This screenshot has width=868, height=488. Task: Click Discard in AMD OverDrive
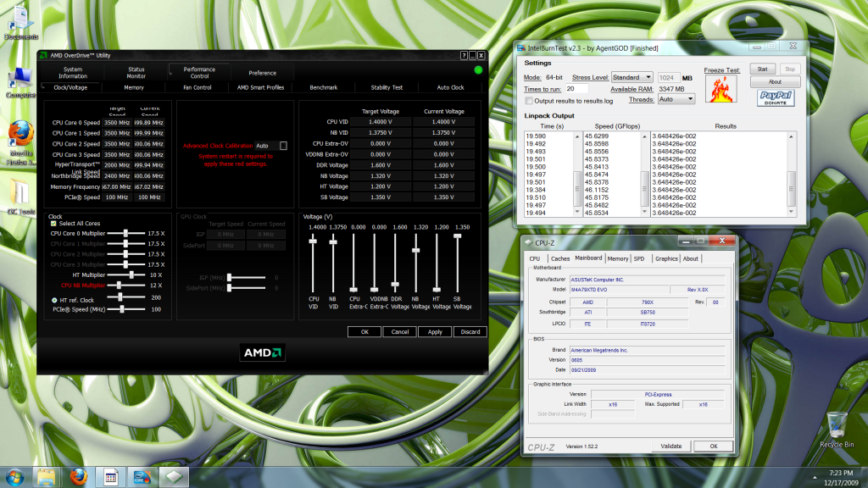470,332
